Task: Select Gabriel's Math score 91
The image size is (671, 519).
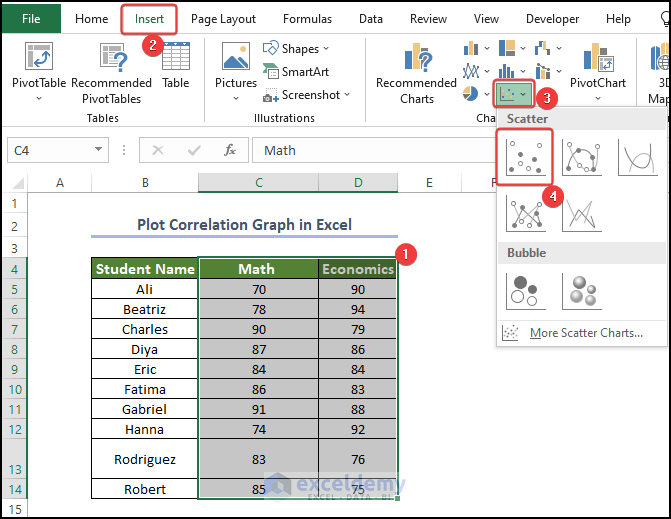Action: [258, 409]
